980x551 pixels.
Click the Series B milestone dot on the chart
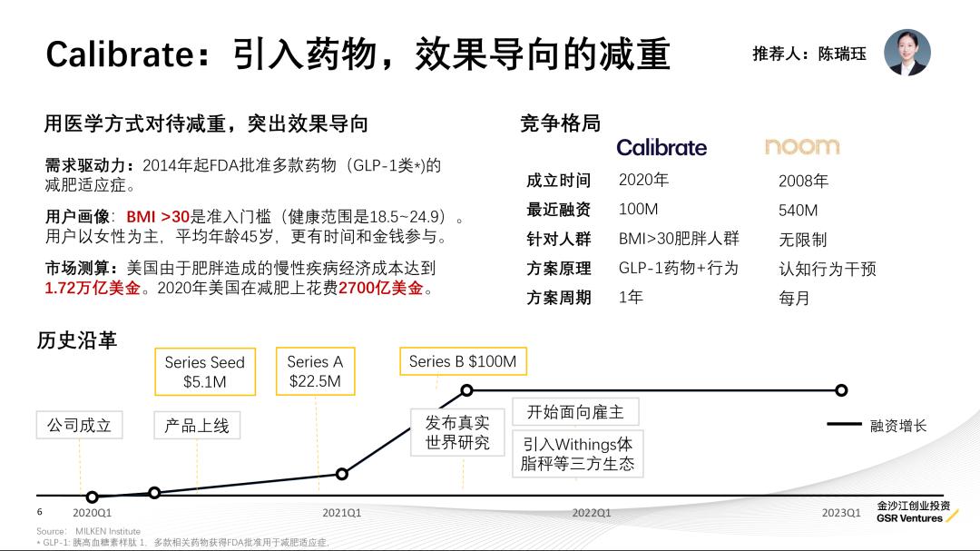[x=465, y=392]
